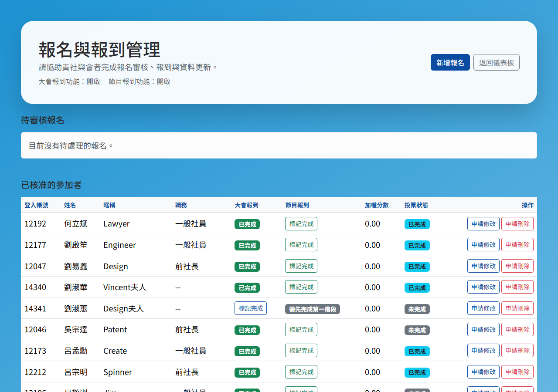Image resolution: width=558 pixels, height=392 pixels.
Task: Mark 節目報到 complete for 呂宗明
Action: pos(301,372)
